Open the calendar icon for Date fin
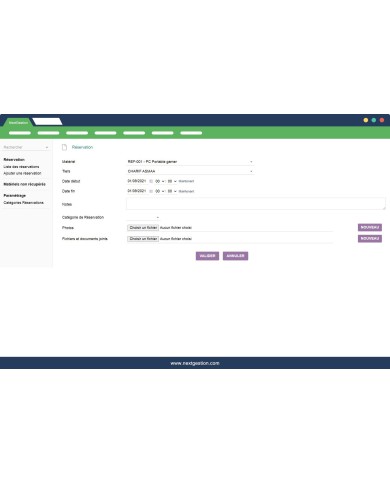This screenshot has height=484, width=390. click(x=151, y=191)
